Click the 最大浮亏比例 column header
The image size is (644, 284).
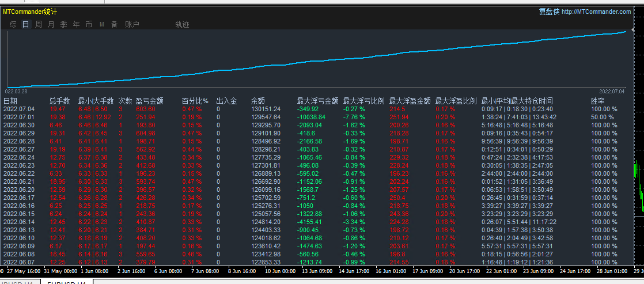[364, 101]
